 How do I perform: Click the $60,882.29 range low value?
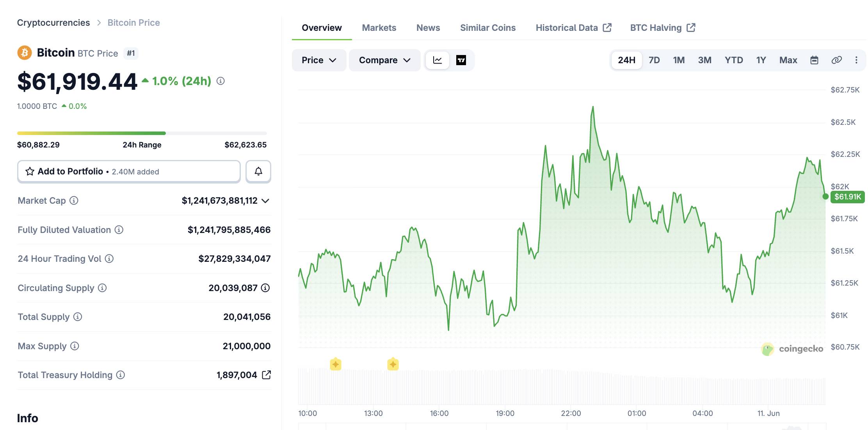[x=38, y=145]
